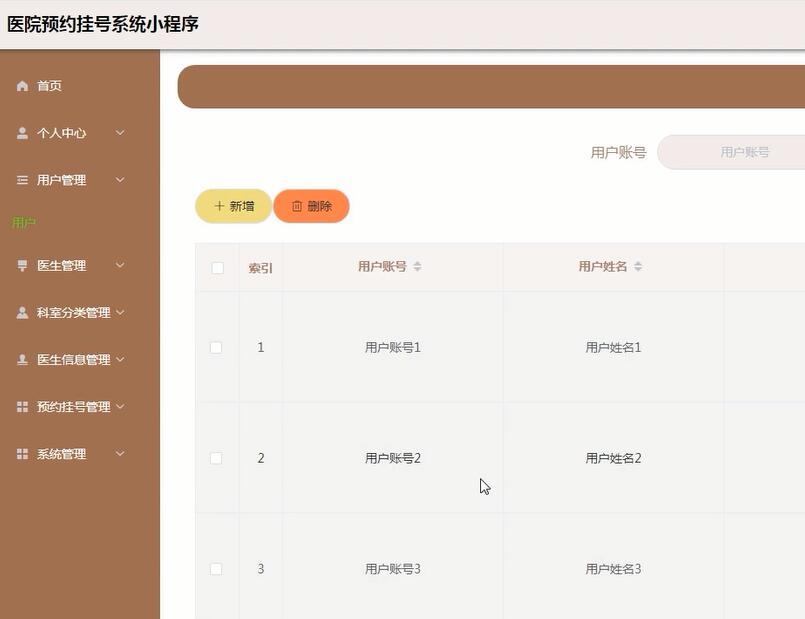
Task: Click the 科室分类管理 user icon
Action: coord(21,312)
